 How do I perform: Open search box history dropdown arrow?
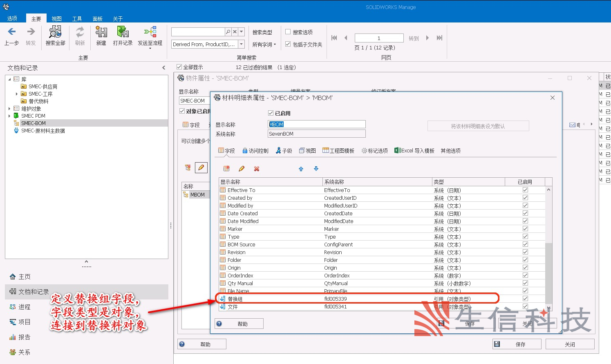coord(242,32)
